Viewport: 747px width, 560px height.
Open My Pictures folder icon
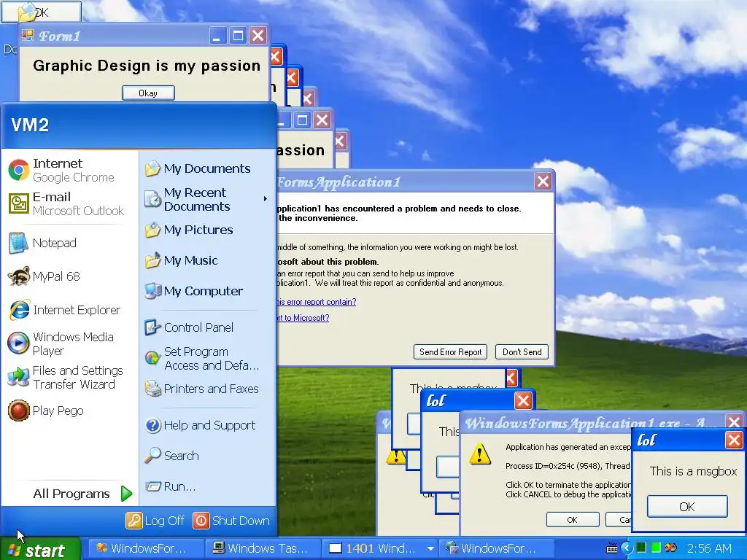(152, 230)
